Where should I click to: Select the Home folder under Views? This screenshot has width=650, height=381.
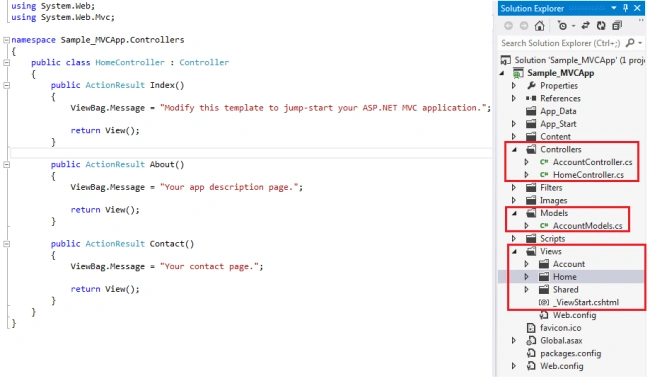pyautogui.click(x=565, y=277)
